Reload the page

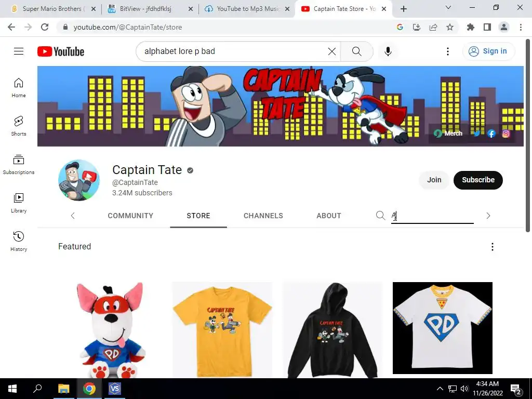(45, 27)
